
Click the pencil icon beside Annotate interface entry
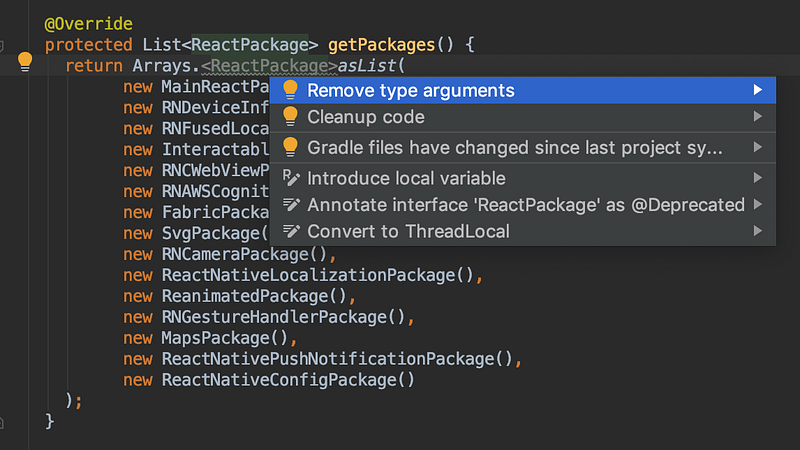291,205
